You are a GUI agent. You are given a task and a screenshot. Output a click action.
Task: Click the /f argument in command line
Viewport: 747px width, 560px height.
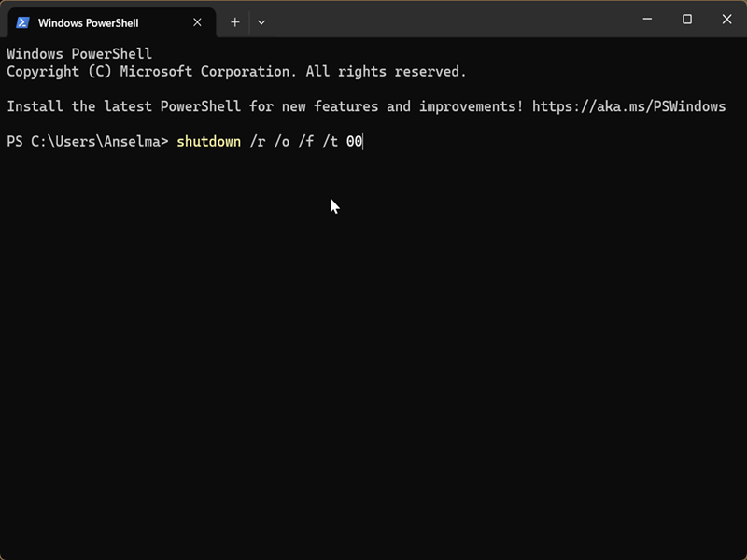click(x=305, y=142)
